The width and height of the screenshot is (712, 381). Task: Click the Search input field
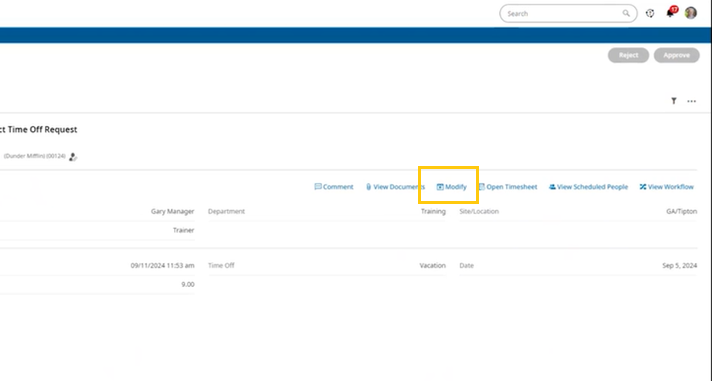pyautogui.click(x=568, y=14)
